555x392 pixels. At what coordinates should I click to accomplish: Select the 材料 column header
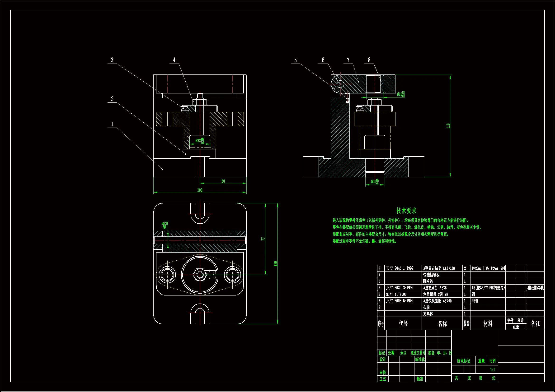click(x=488, y=324)
